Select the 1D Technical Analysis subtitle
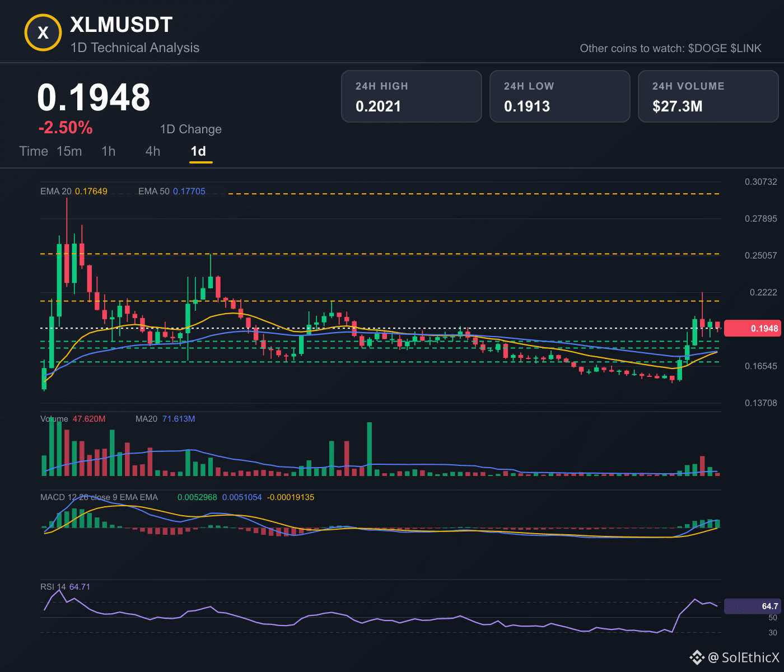 tap(135, 48)
